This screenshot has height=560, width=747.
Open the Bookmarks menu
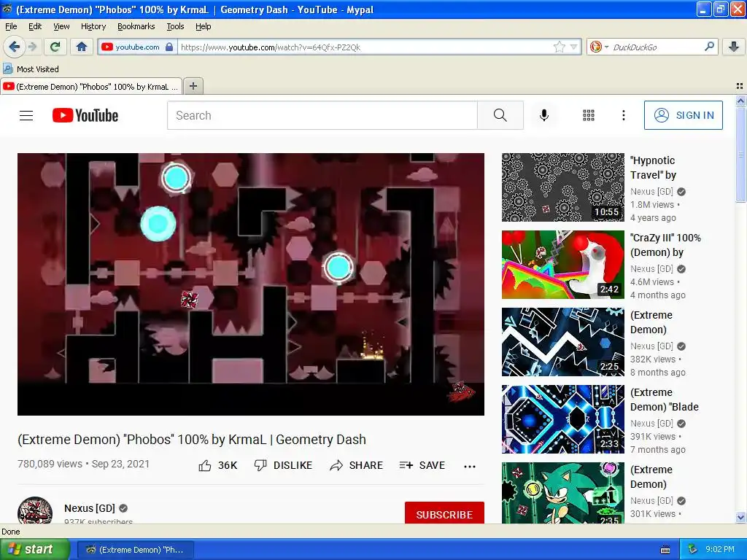[136, 26]
